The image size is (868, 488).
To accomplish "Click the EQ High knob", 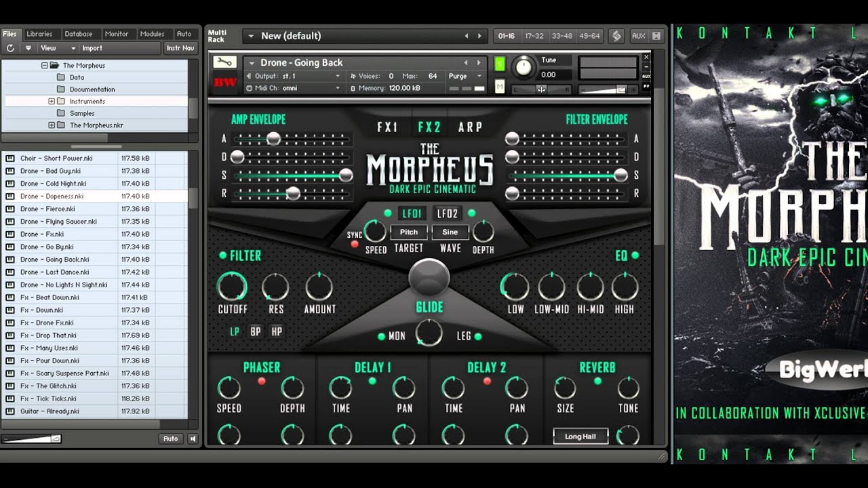I will point(625,287).
